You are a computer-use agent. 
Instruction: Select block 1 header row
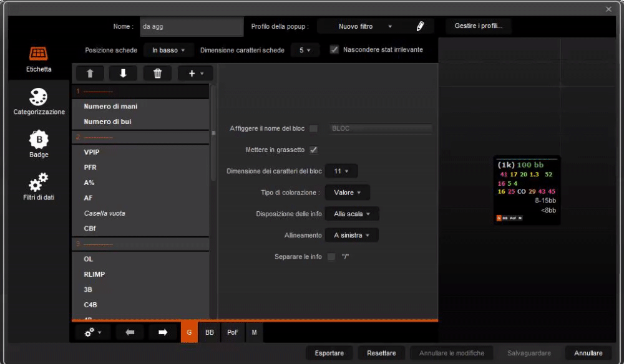click(x=140, y=92)
